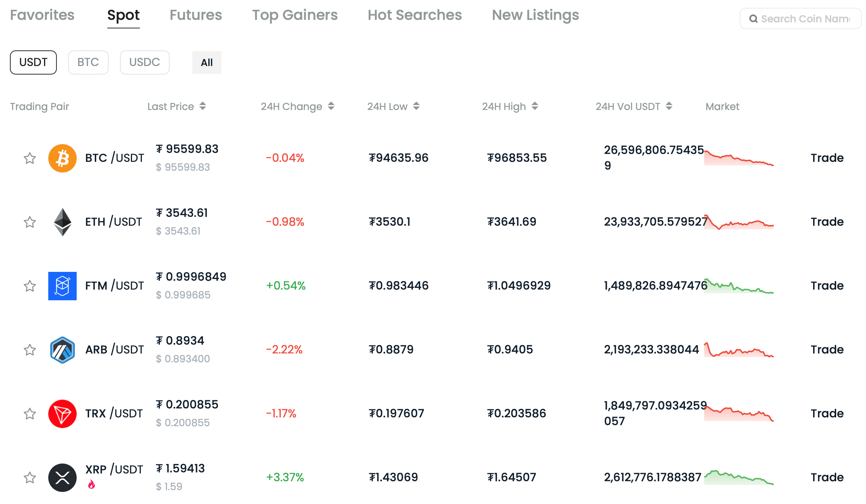Click the XRP coin icon
Image resolution: width=866 pixels, height=504 pixels.
[x=62, y=477]
